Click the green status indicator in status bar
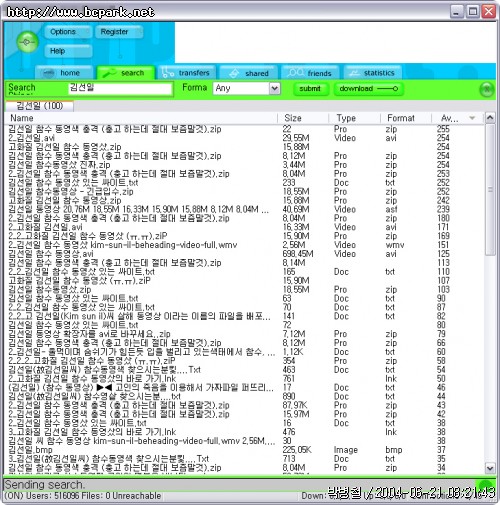Screen dimensions: 500x505 click(485, 486)
